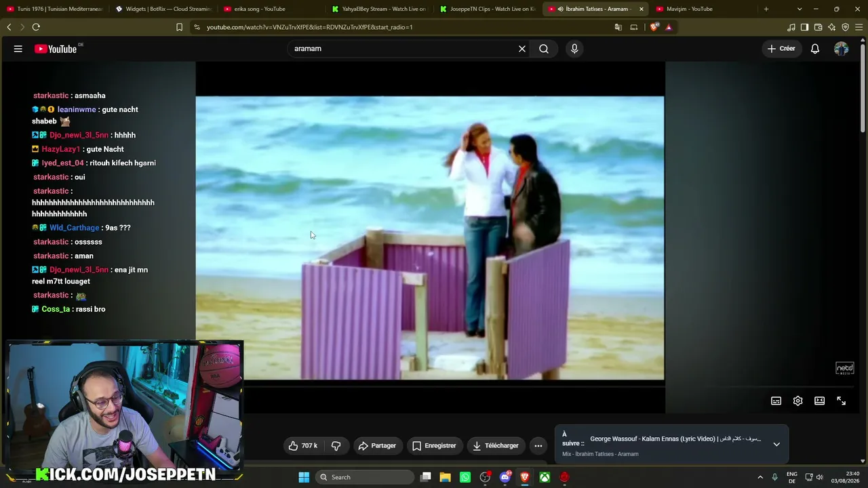
Task: Open site settings icon in address bar
Action: click(x=197, y=27)
